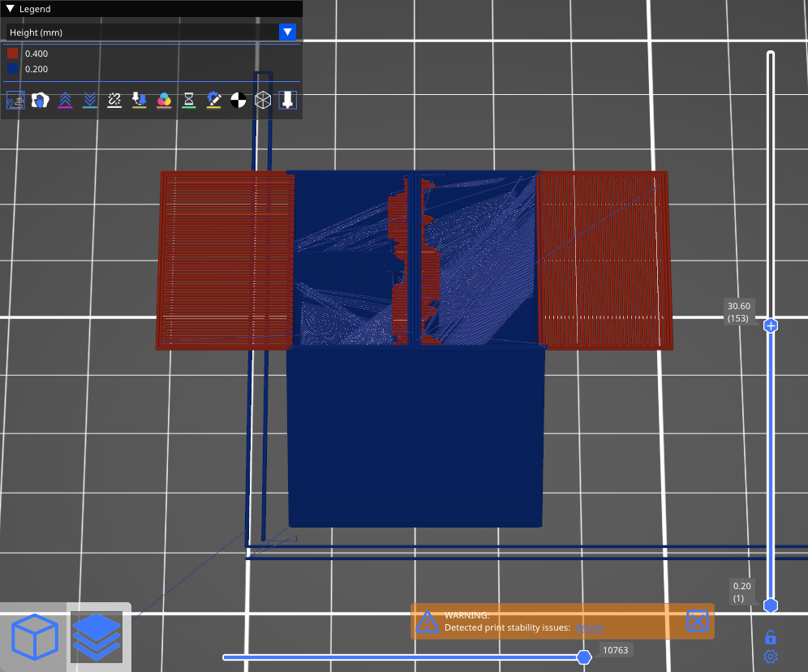Toggle color changes visibility icon
Screen dimensions: 808x672
point(164,100)
